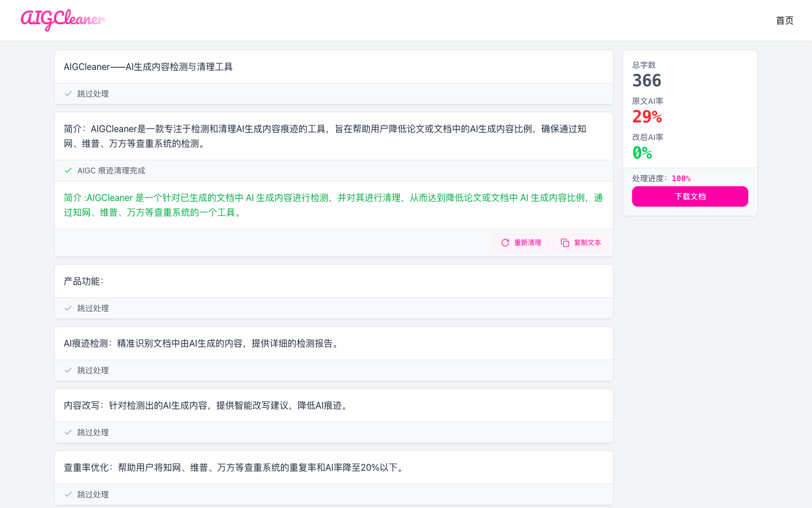Click the copy icon in 复制文本
Viewport: 812px width, 508px height.
565,243
